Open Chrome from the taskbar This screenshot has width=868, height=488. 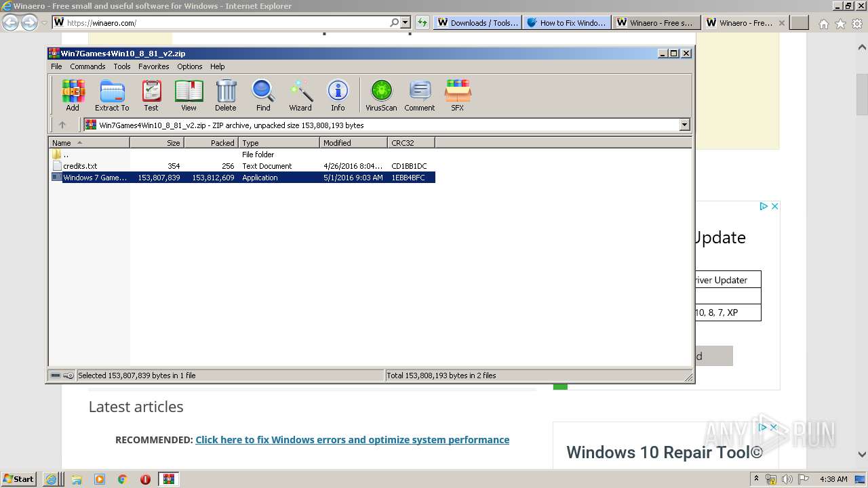122,479
